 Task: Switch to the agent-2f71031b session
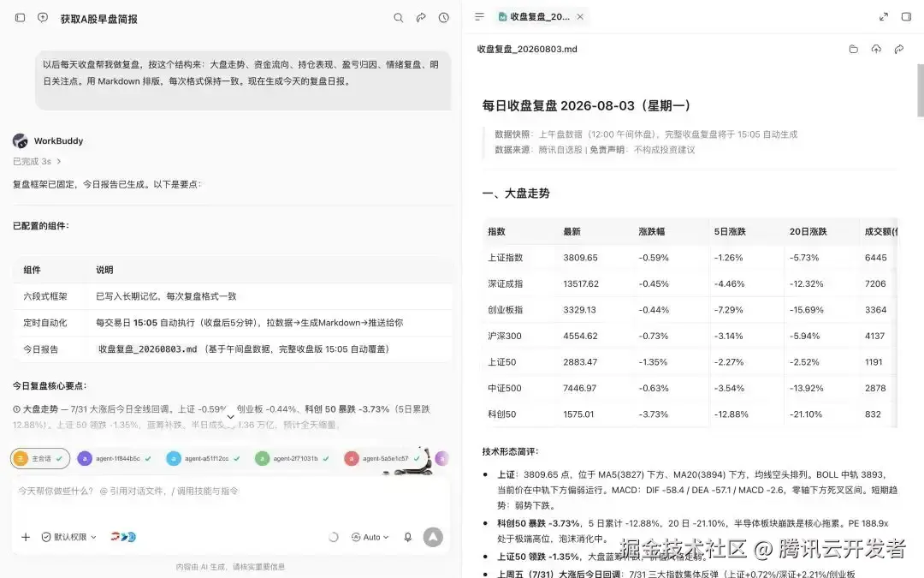point(293,458)
